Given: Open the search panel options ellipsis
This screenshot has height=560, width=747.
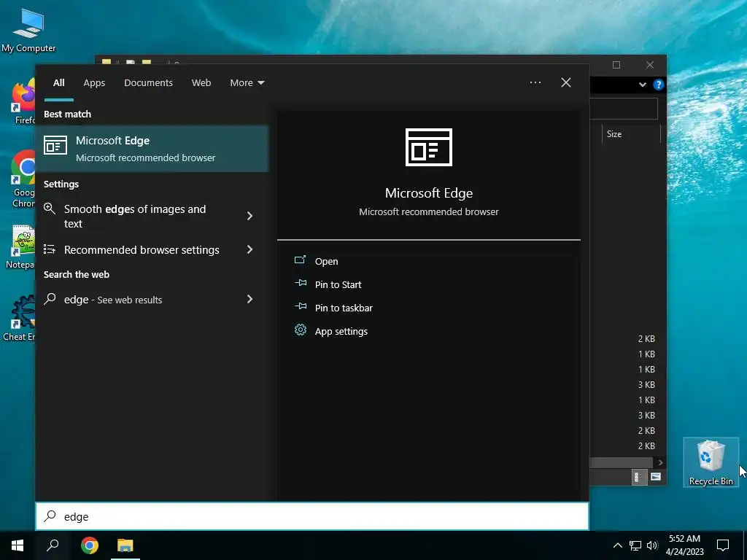Looking at the screenshot, I should tap(535, 82).
